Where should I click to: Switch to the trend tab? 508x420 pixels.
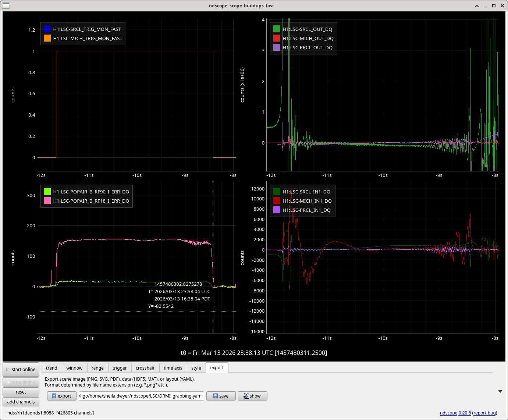[51, 368]
